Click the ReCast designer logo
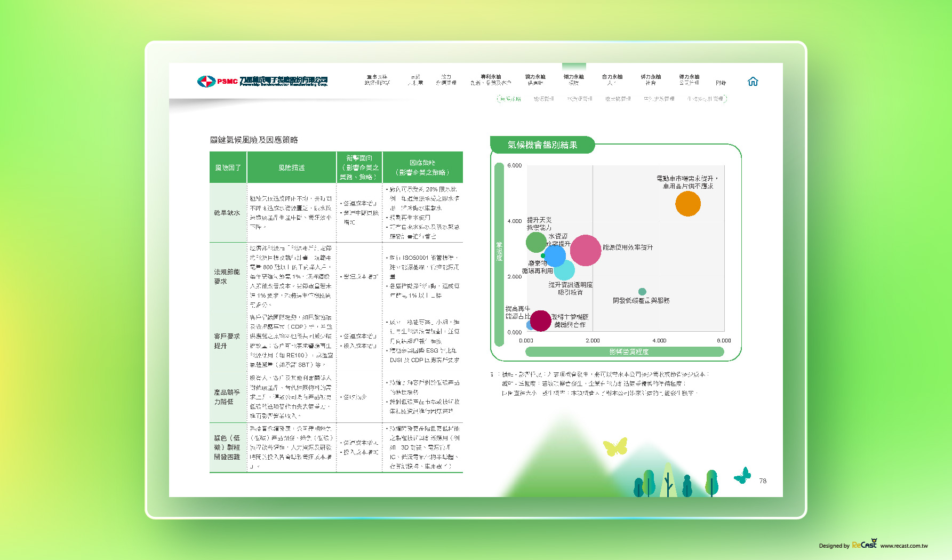Screen dimensions: 952x560 click(x=865, y=543)
